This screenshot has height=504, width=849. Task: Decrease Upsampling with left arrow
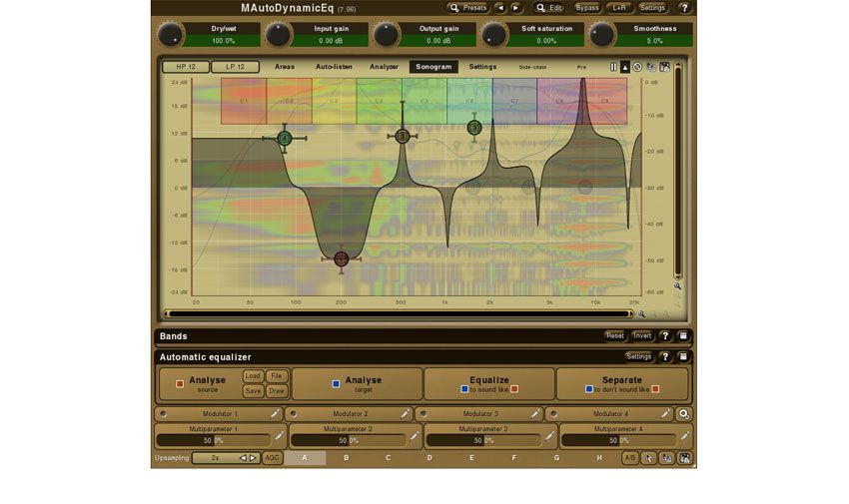[243, 458]
